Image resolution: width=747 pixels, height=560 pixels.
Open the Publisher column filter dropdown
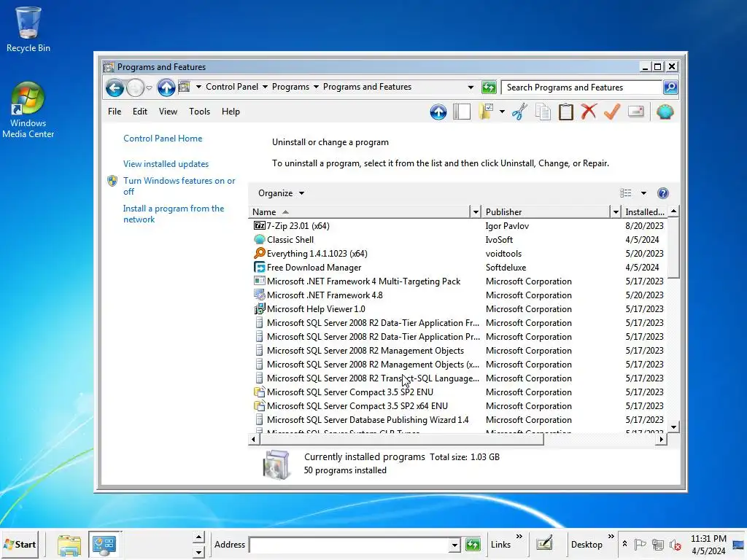(616, 212)
